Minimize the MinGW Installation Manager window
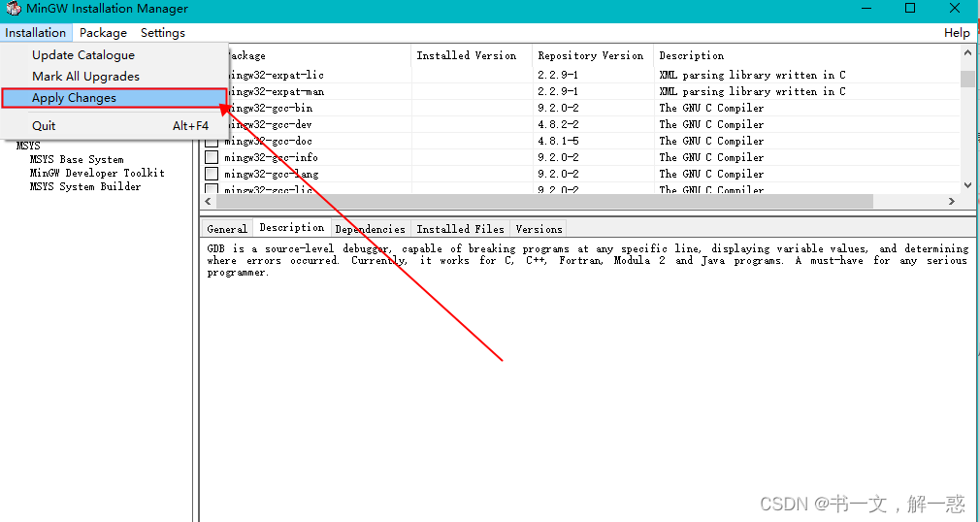The image size is (980, 522). click(866, 8)
